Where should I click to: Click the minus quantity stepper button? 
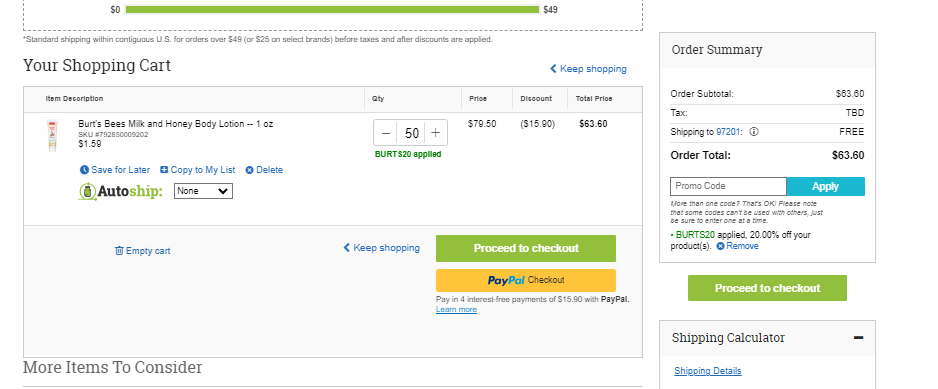tap(386, 133)
